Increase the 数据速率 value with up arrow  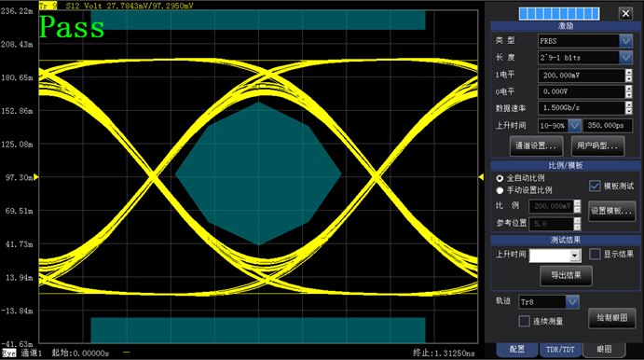629,104
